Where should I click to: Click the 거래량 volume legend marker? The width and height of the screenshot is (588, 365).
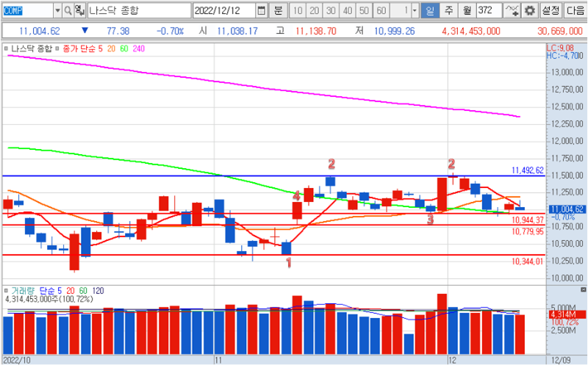(6, 290)
